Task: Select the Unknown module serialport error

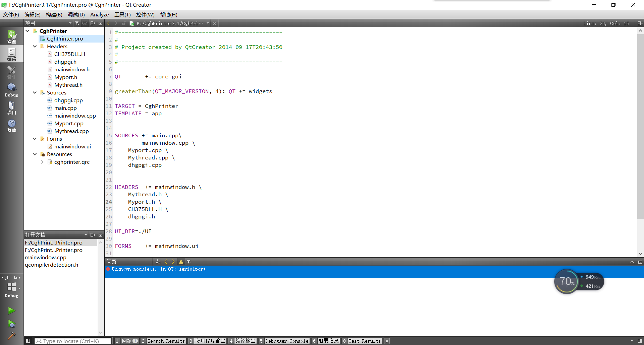Action: (374, 272)
